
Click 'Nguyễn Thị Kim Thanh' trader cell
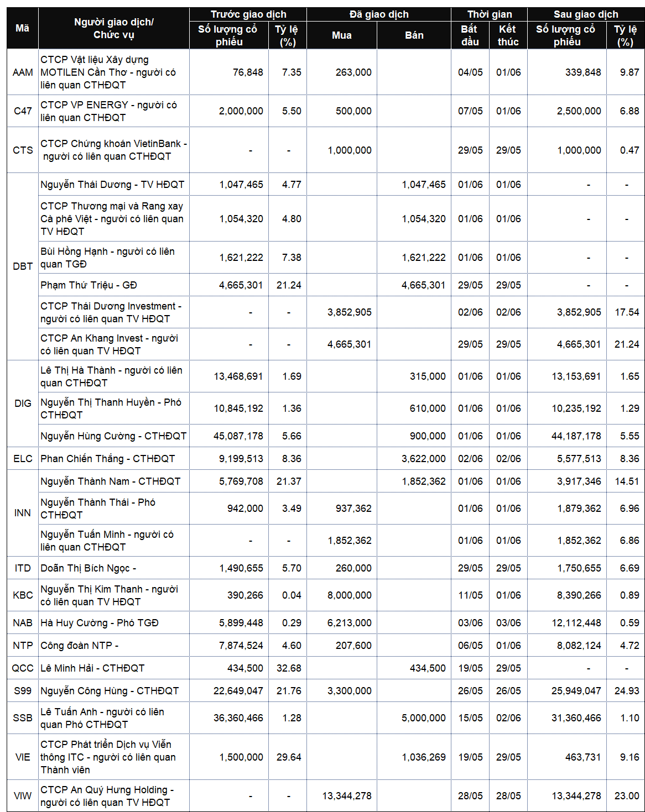tap(114, 595)
